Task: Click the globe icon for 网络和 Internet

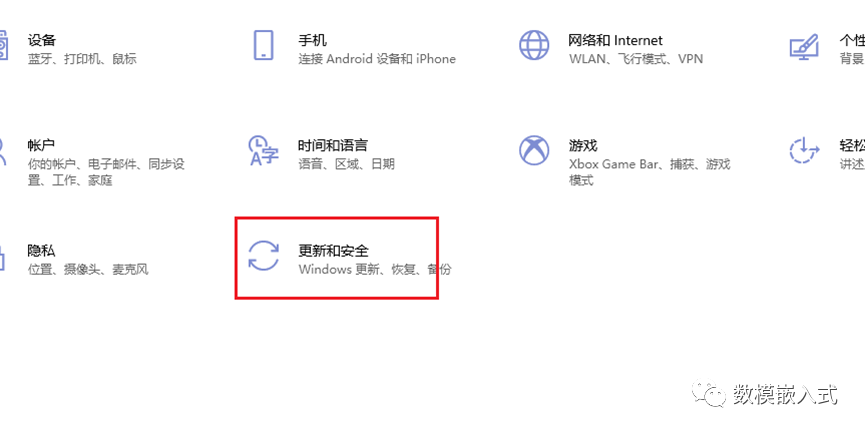Action: coord(534,45)
